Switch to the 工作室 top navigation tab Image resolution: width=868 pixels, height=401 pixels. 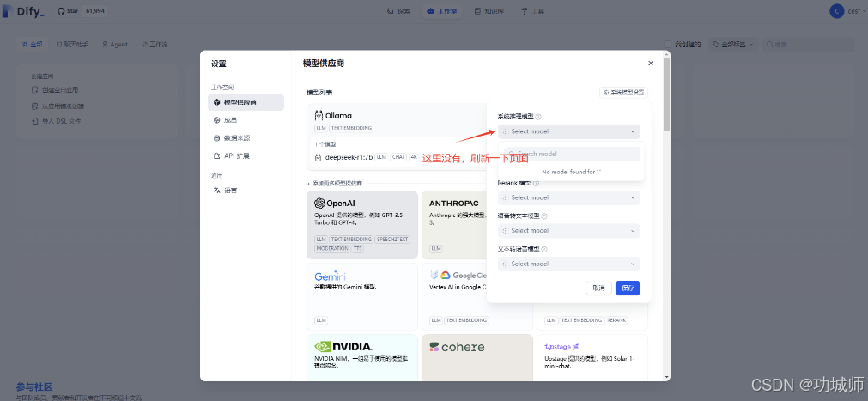[442, 11]
